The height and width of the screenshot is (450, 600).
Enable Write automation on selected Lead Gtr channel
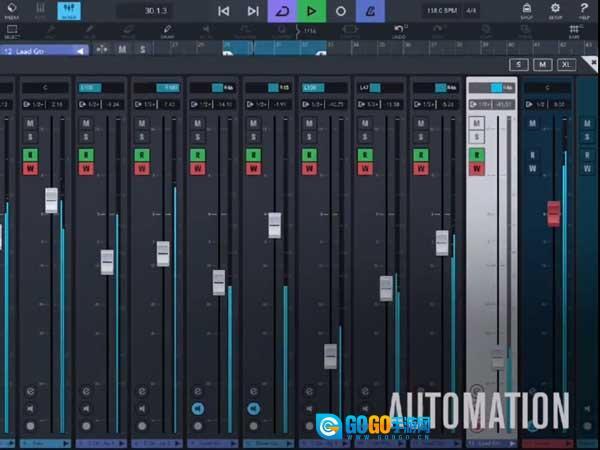tap(477, 168)
